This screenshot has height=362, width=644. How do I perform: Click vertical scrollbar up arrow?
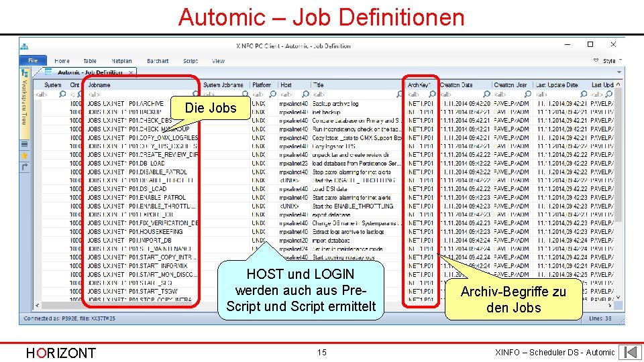point(618,84)
